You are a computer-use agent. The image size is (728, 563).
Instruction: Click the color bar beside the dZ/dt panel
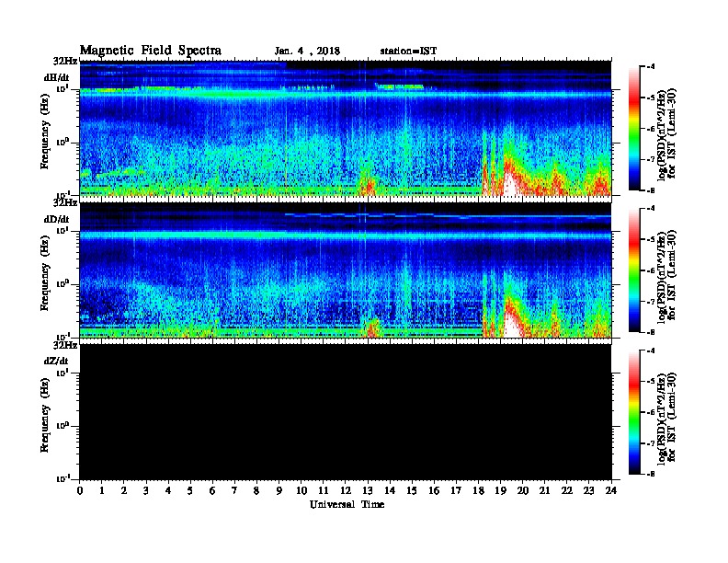pos(634,412)
